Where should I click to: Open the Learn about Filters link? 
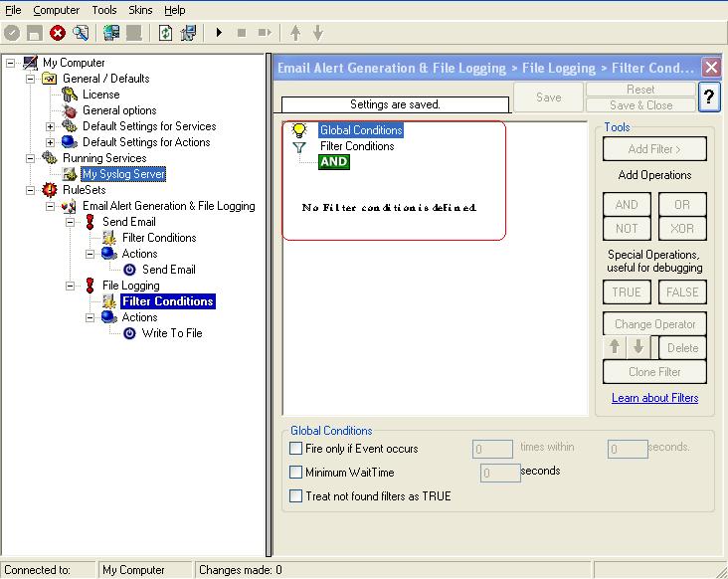point(654,398)
